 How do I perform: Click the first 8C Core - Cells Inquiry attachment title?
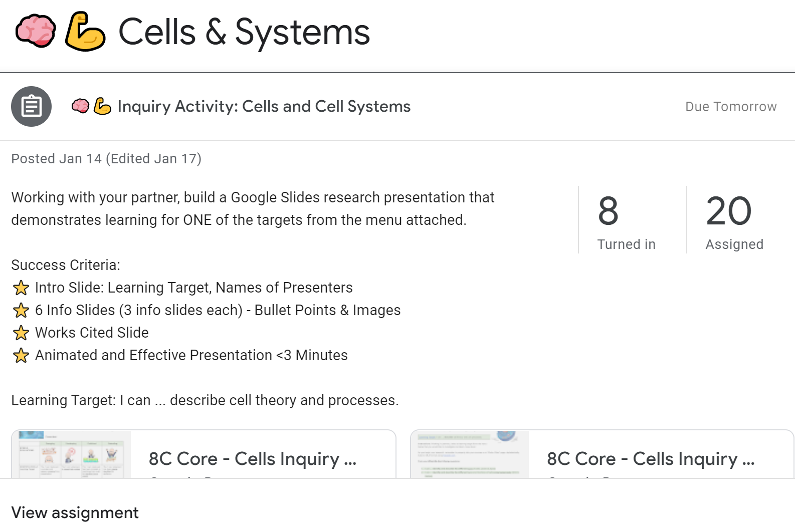pos(253,458)
